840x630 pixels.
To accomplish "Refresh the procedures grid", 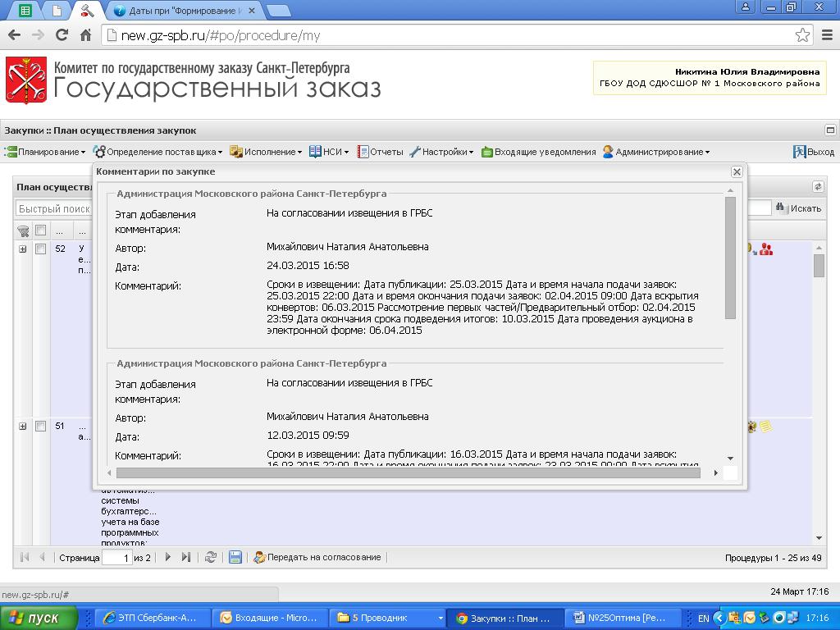I will click(x=211, y=557).
